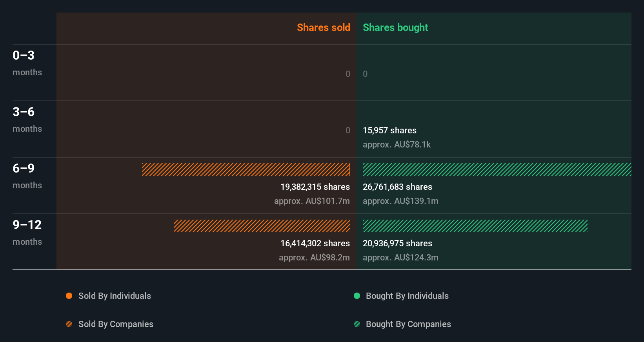This screenshot has width=644, height=342.
Task: Click the approx. AU$139.1m value
Action: pyautogui.click(x=400, y=201)
